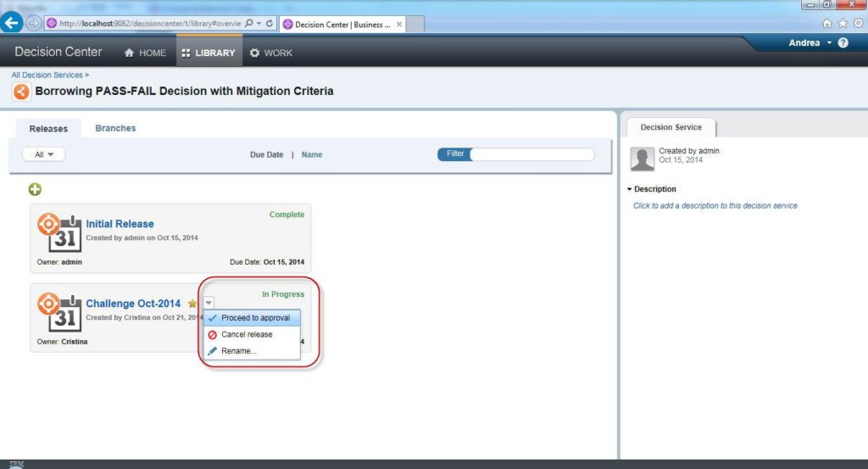Switch to the Branches tab
The width and height of the screenshot is (868, 469).
click(x=115, y=128)
